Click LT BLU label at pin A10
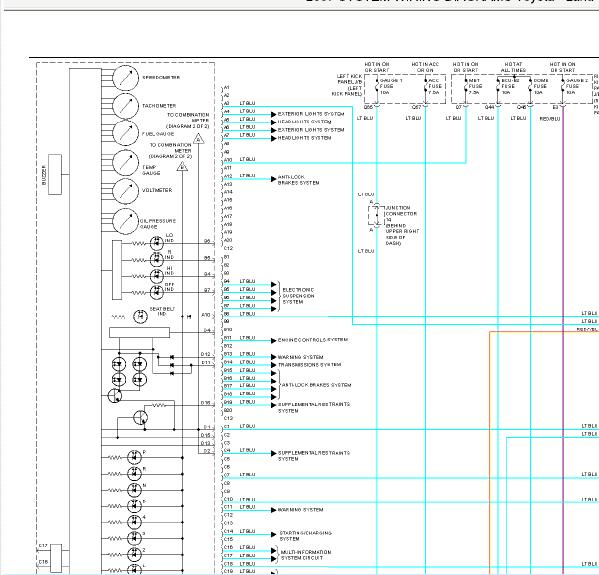The image size is (599, 575). tap(247, 159)
